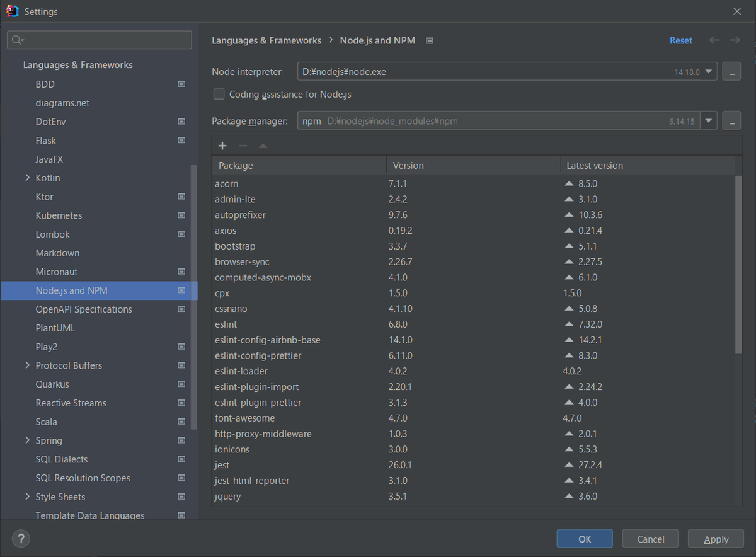Expand the Spring settings node
The image size is (756, 557).
pyautogui.click(x=27, y=440)
